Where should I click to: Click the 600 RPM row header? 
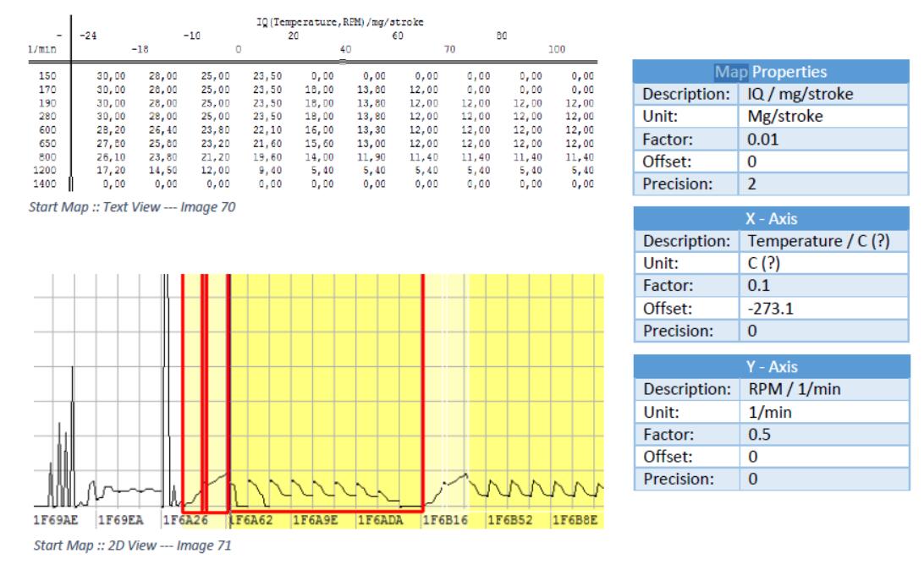[x=47, y=129]
